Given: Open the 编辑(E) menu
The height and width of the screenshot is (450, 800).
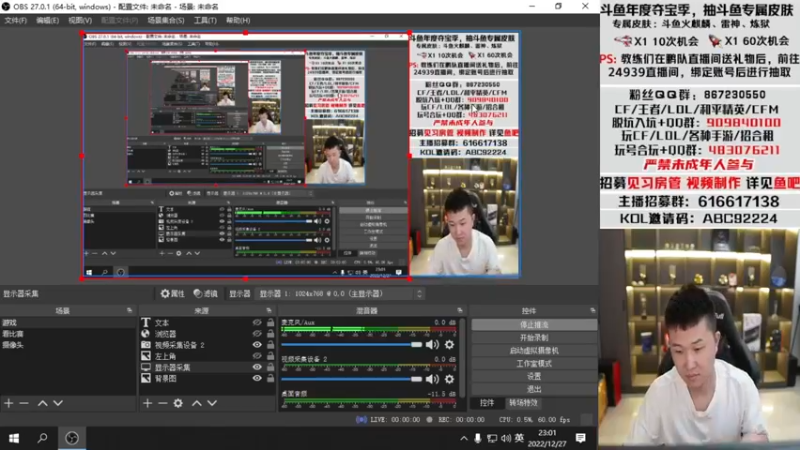Looking at the screenshot, I should coord(47,20).
